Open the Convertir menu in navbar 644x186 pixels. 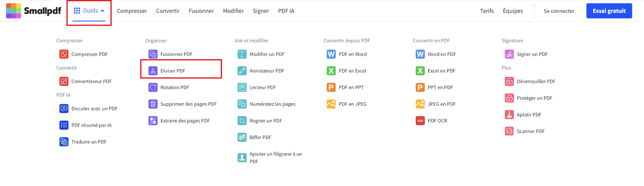168,11
